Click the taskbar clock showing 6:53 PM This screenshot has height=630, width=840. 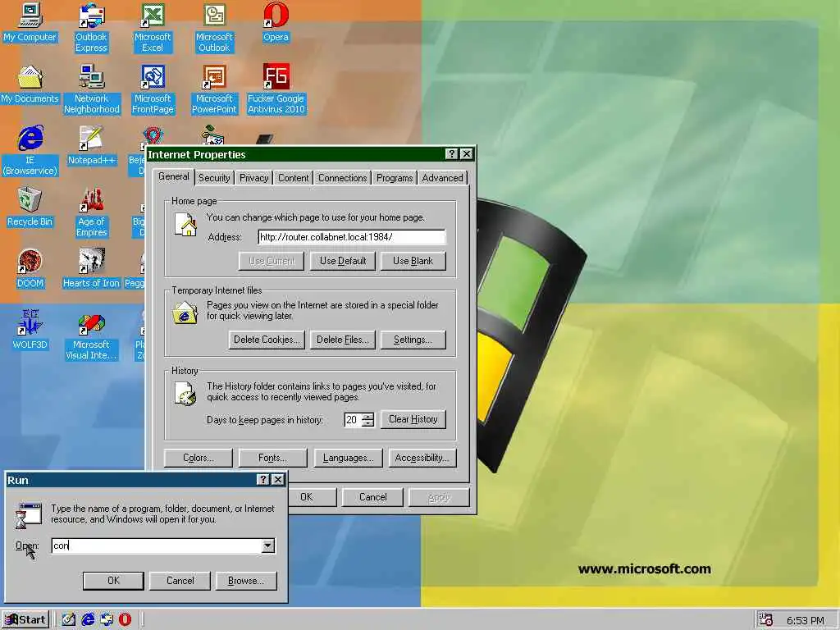click(x=805, y=620)
